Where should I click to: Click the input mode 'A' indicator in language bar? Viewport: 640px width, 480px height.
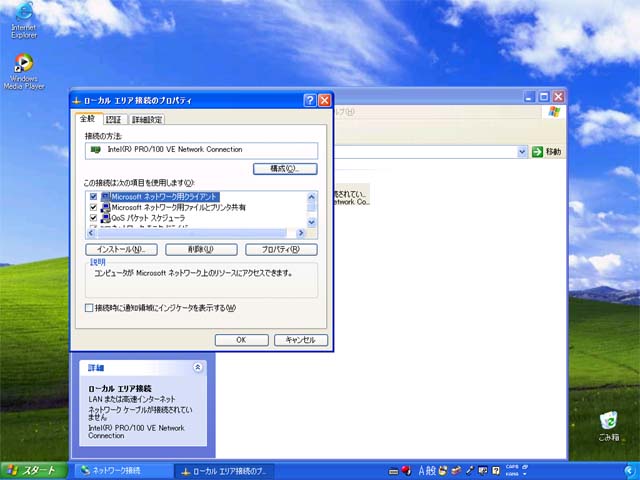click(x=422, y=471)
